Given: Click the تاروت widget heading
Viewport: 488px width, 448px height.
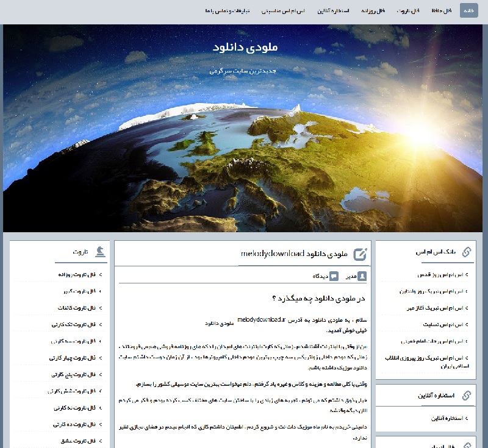Looking at the screenshot, I should click(81, 252).
